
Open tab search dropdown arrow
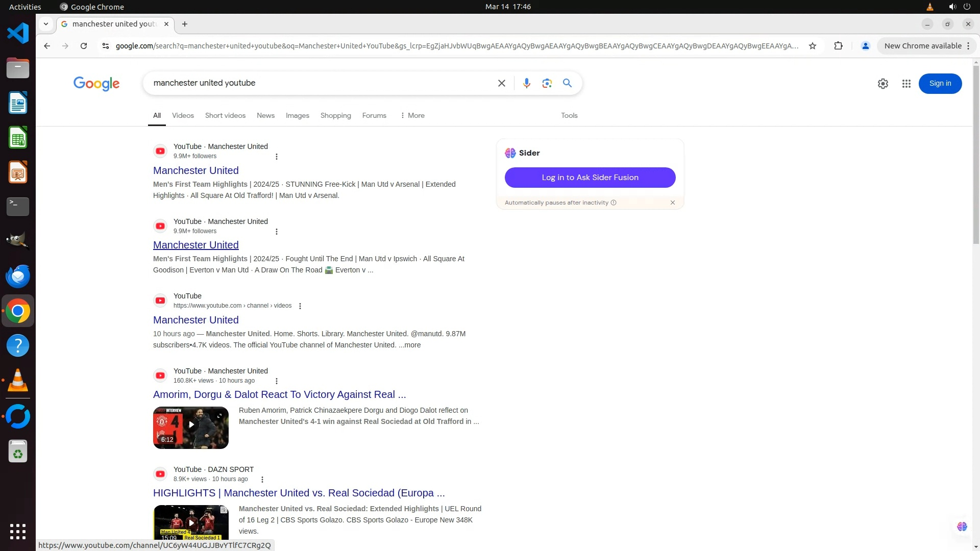pyautogui.click(x=46, y=24)
